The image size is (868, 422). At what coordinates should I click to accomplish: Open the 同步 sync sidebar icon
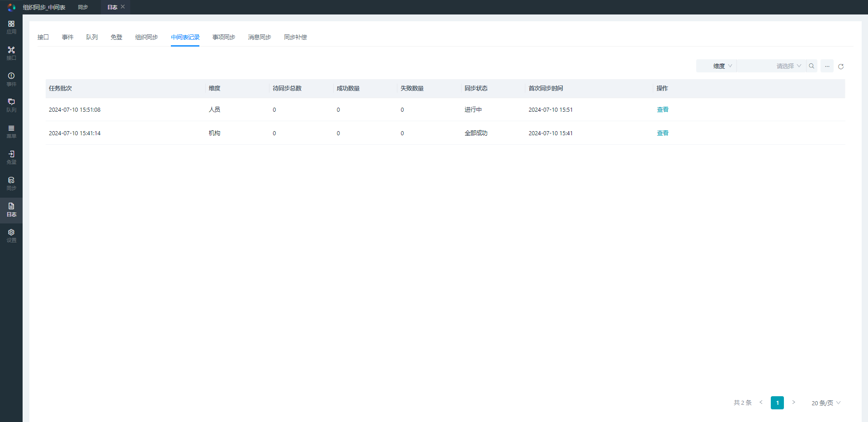pyautogui.click(x=11, y=183)
